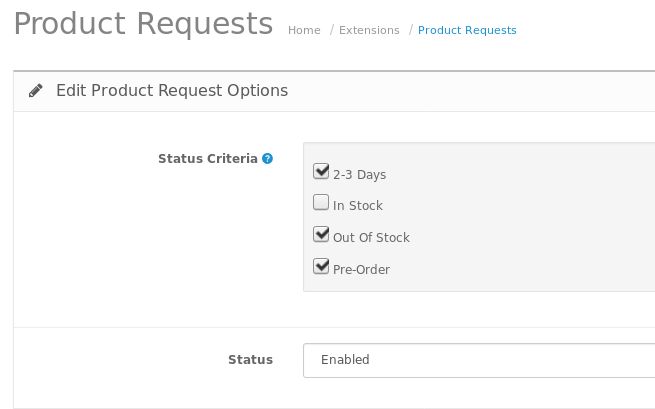Open the Extensions breadcrumb link
The width and height of the screenshot is (655, 409).
click(x=369, y=30)
